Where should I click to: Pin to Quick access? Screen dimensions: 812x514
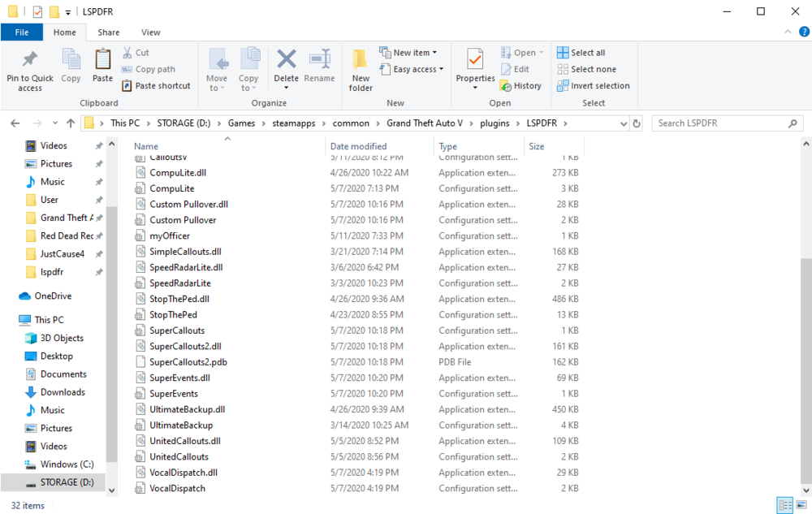30,70
